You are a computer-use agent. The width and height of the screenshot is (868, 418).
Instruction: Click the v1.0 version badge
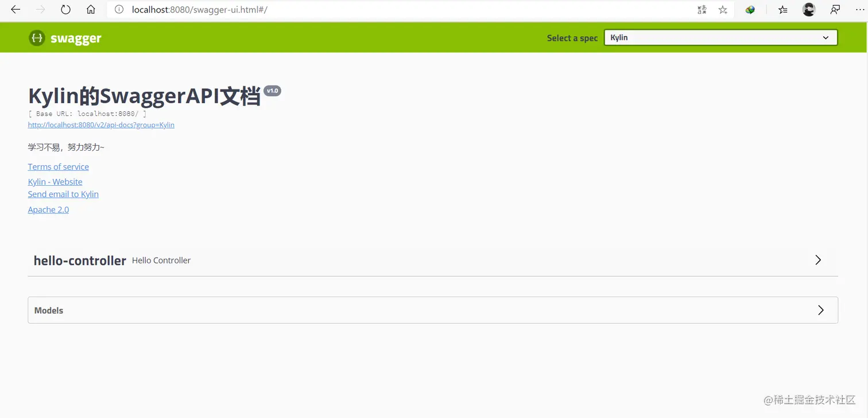[272, 91]
